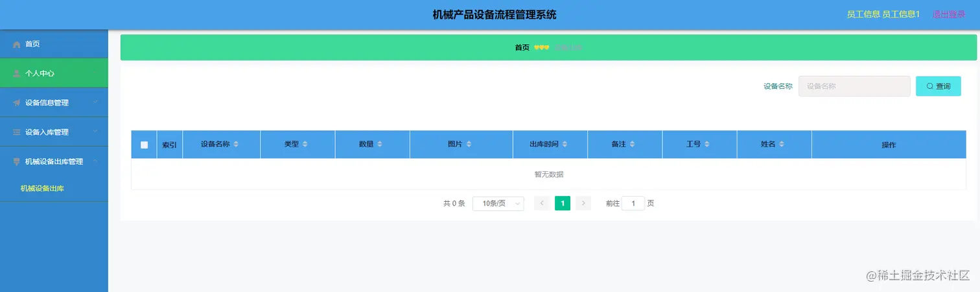Image resolution: width=980 pixels, height=292 pixels.
Task: Sort by 备注 using its sort arrows
Action: [632, 144]
